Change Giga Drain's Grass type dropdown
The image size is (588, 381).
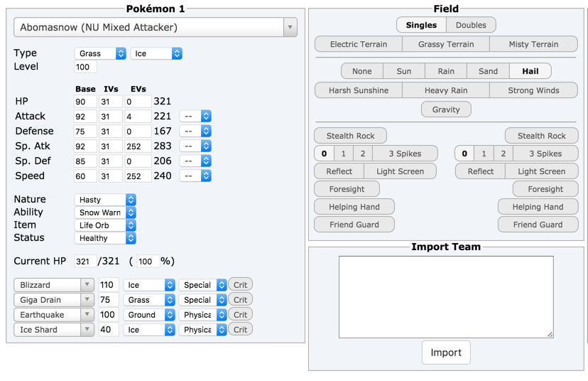149,300
